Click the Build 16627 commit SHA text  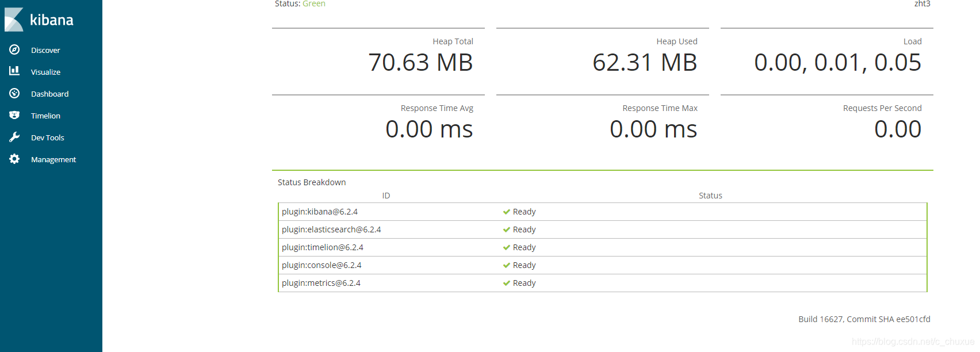864,319
